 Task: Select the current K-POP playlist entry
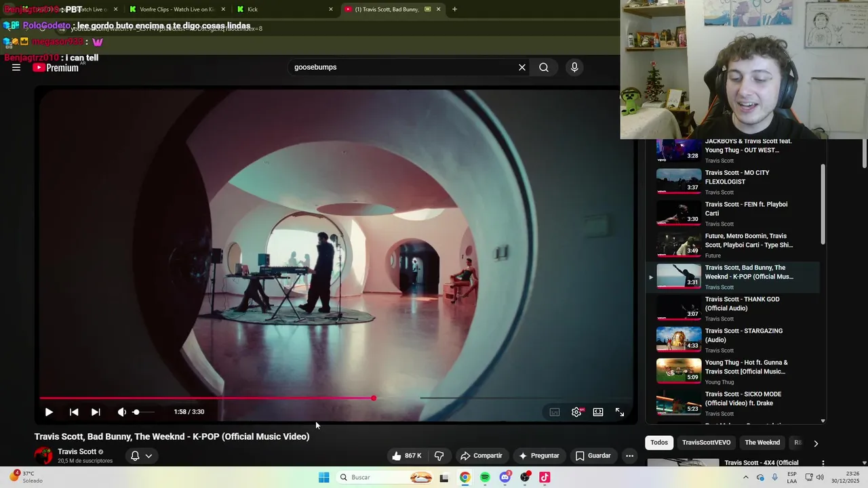[732, 277]
